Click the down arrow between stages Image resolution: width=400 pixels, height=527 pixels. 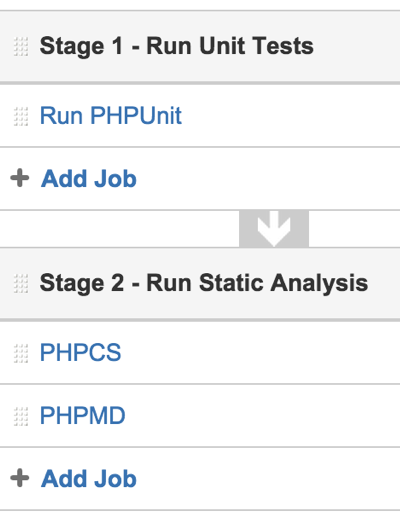point(274,229)
